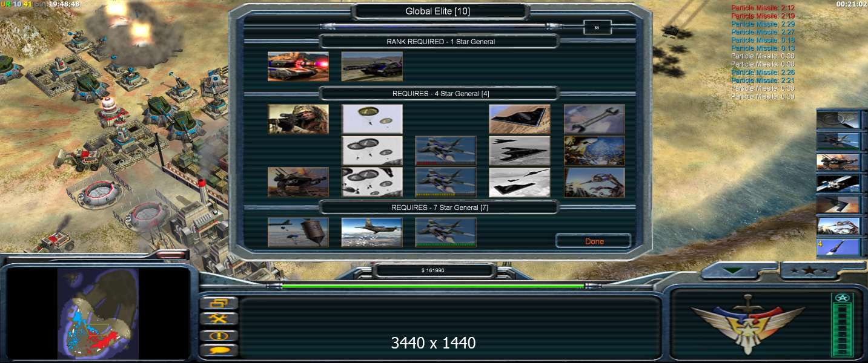
Task: Click the Particle Missile: 2:21 timer
Action: (763, 80)
